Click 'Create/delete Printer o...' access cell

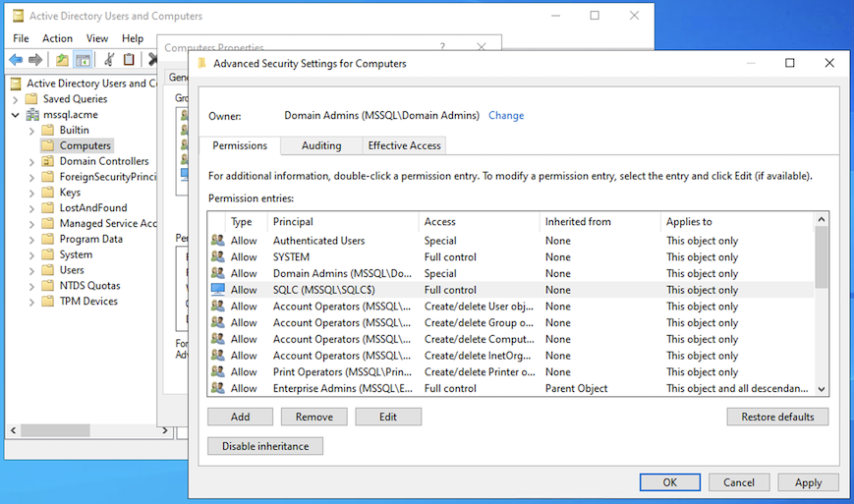click(480, 371)
